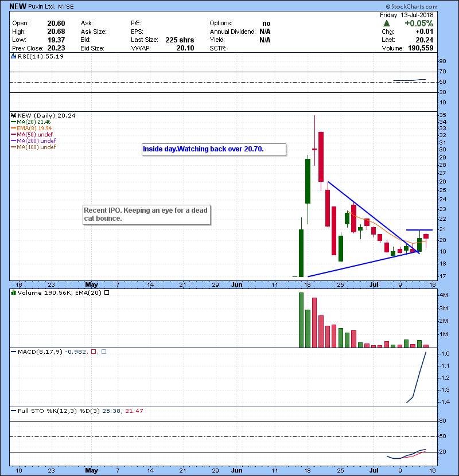Click the MA(20) 21.46 legend entry
Image resolution: width=459 pixels, height=476 pixels.
tap(31, 122)
